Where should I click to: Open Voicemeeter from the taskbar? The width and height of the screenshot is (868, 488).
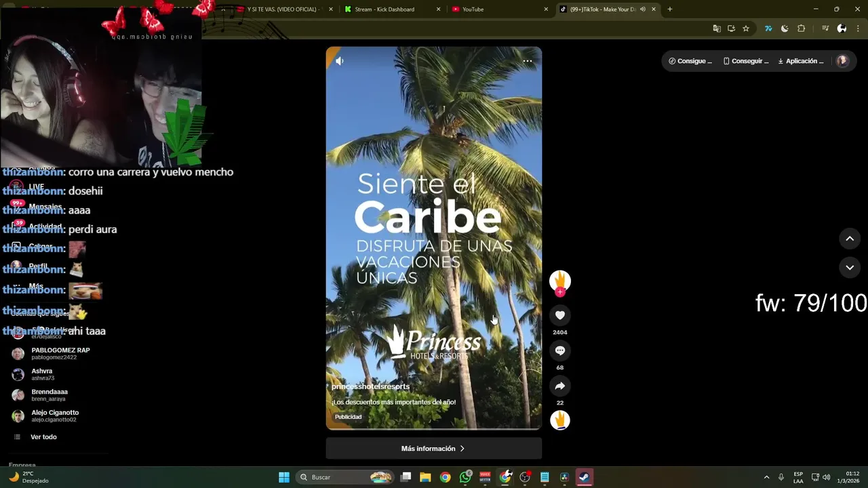pyautogui.click(x=486, y=477)
